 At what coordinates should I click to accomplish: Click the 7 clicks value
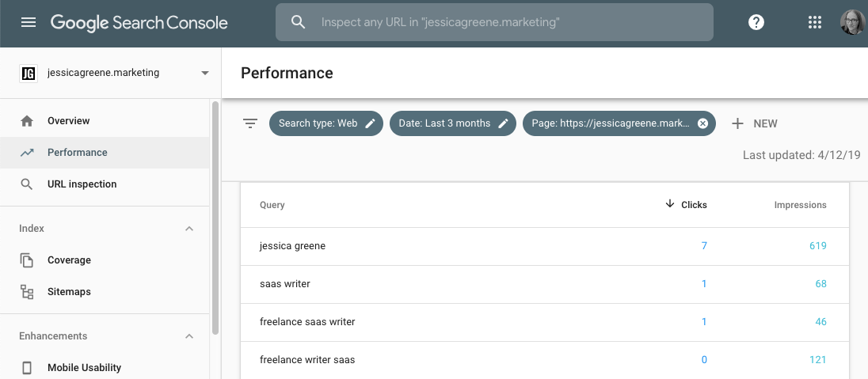click(704, 245)
